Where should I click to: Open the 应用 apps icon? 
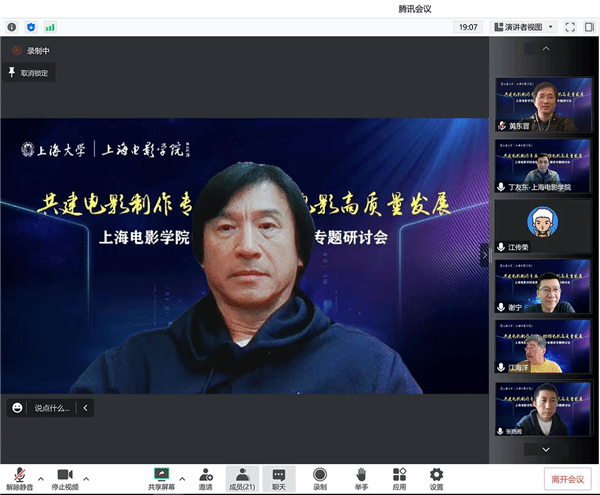tap(399, 473)
